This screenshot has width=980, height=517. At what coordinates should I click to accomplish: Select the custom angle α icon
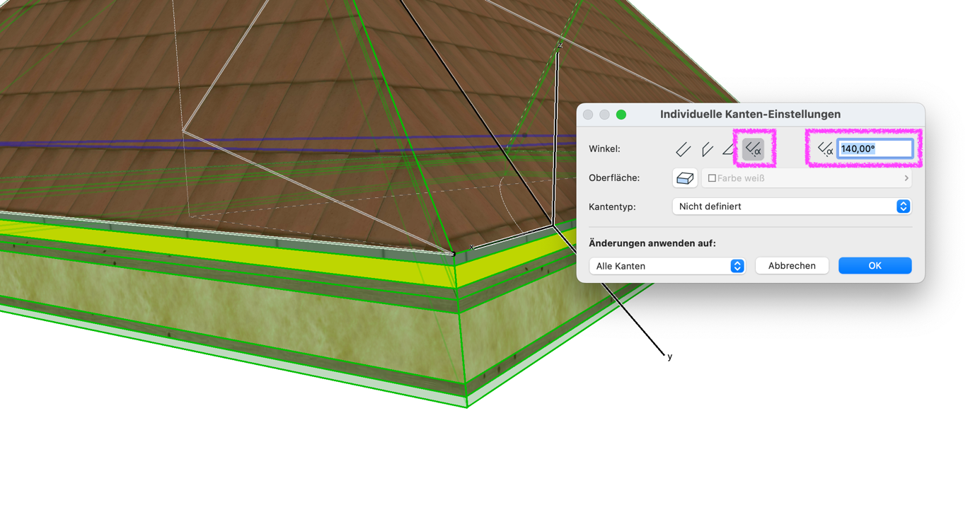tap(754, 149)
